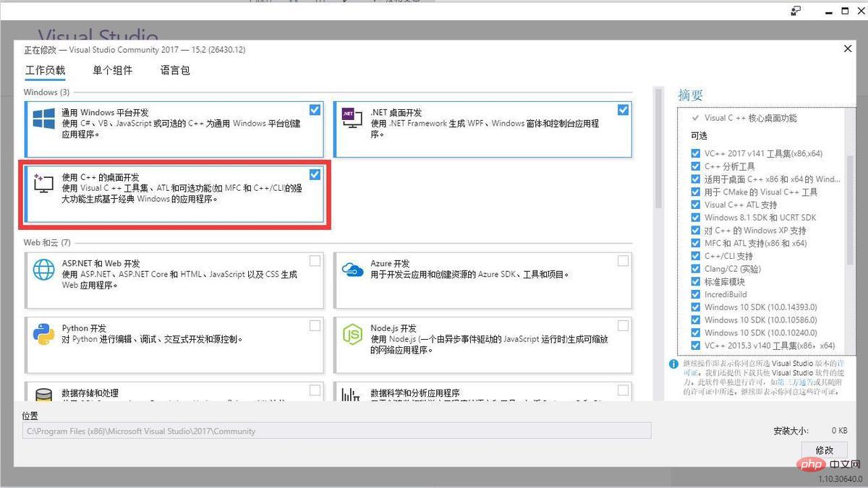The width and height of the screenshot is (868, 488).
Task: Check the 数据存储和处理 workload checkbox
Action: click(x=315, y=390)
